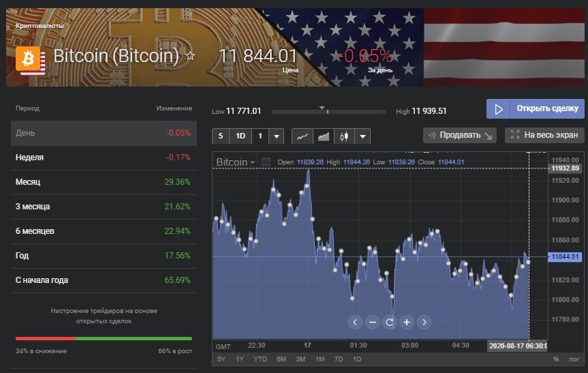
Task: Toggle the logarithmic scale (лог)
Action: (x=573, y=359)
